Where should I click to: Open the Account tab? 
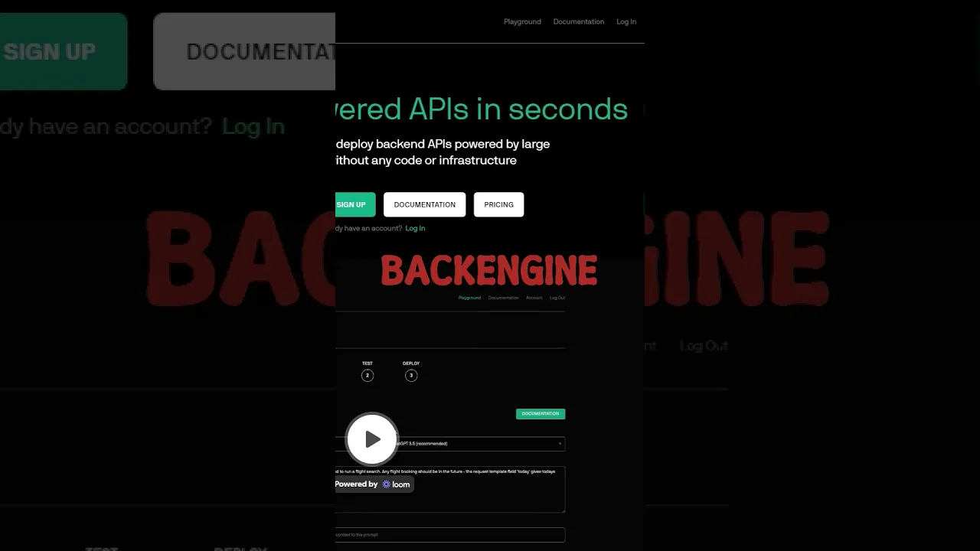click(x=534, y=298)
